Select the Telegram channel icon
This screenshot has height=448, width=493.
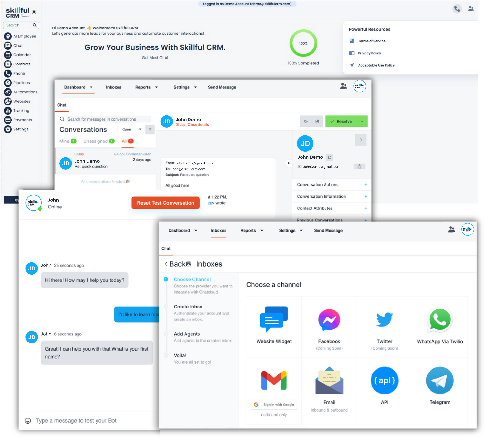440,380
